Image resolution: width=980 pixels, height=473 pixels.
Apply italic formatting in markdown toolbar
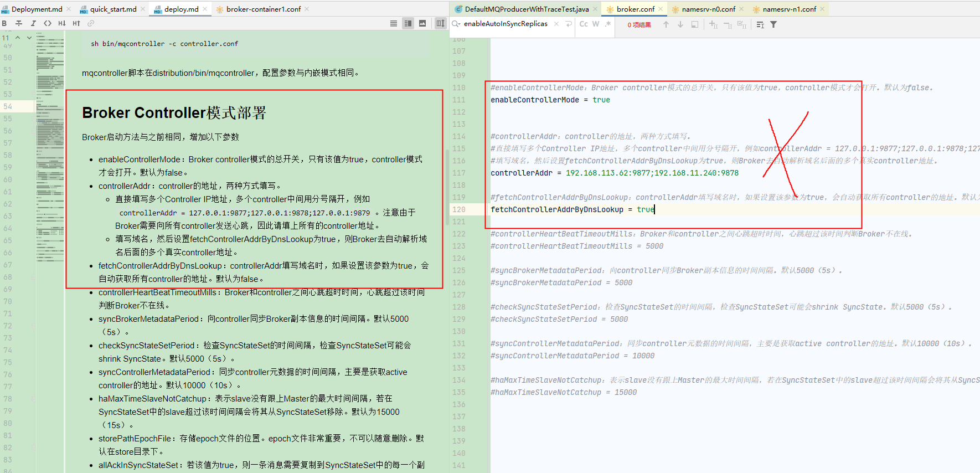click(x=33, y=23)
